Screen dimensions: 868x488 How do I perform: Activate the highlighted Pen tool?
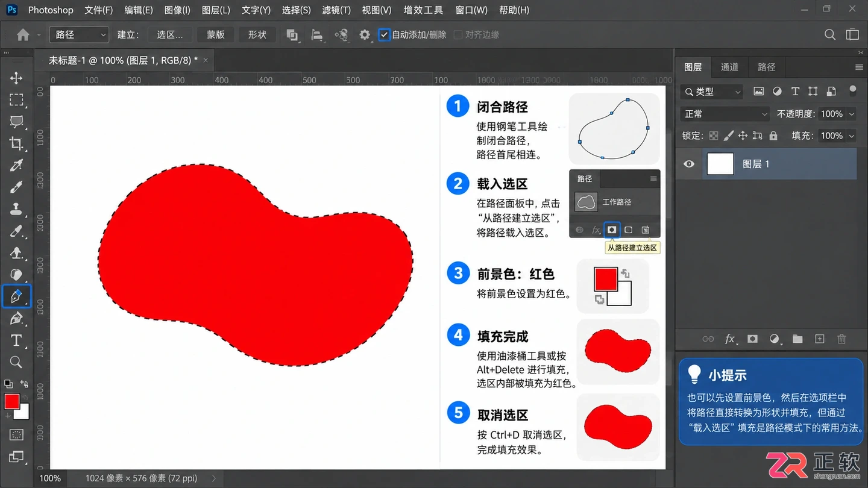pyautogui.click(x=16, y=296)
